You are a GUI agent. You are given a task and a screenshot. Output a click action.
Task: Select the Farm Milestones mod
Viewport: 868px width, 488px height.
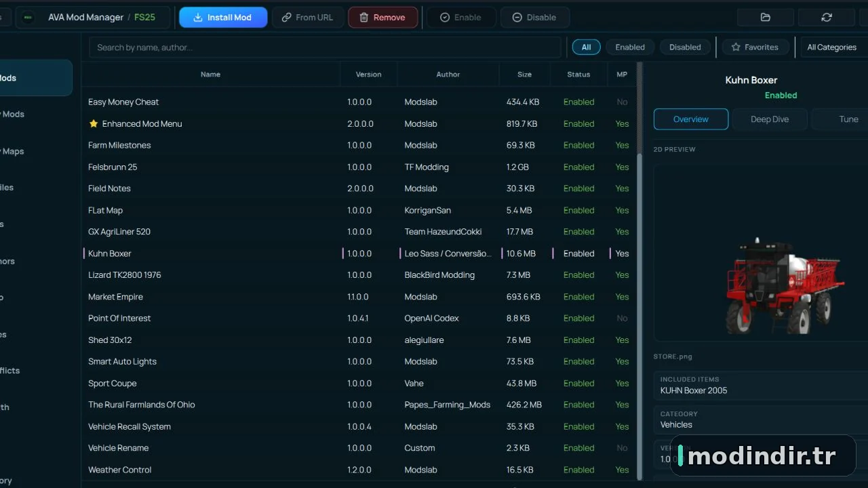coord(119,145)
